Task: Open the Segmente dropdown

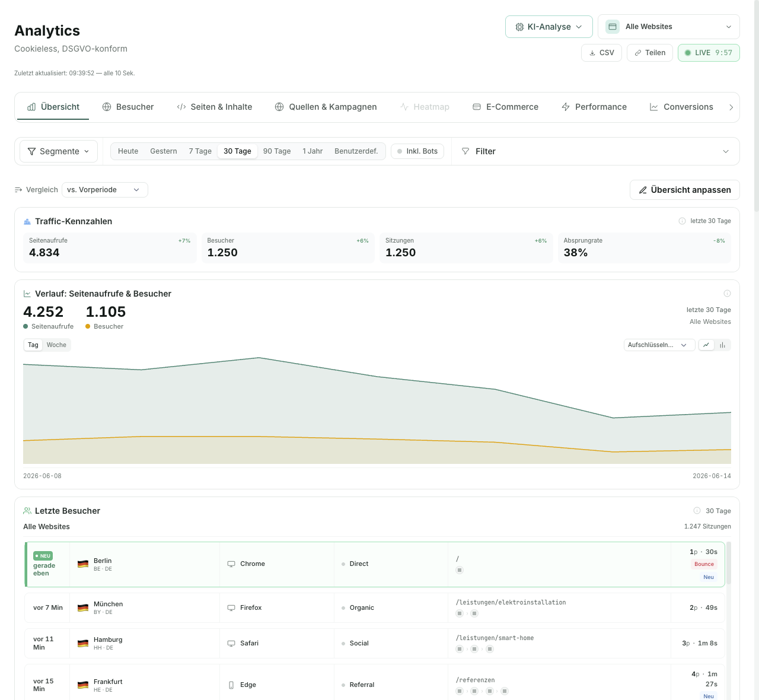Action: [x=59, y=151]
